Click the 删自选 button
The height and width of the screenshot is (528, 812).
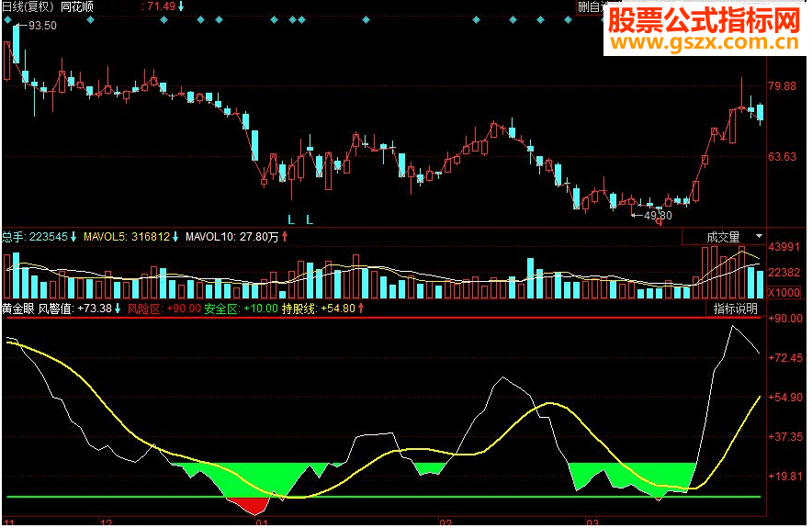point(591,6)
